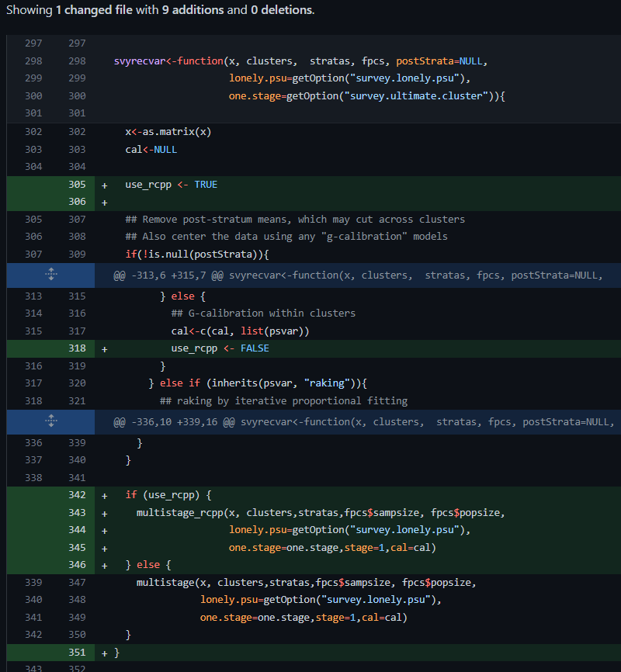Select new line number 343
Viewport: 621px width, 672px height.
point(77,513)
